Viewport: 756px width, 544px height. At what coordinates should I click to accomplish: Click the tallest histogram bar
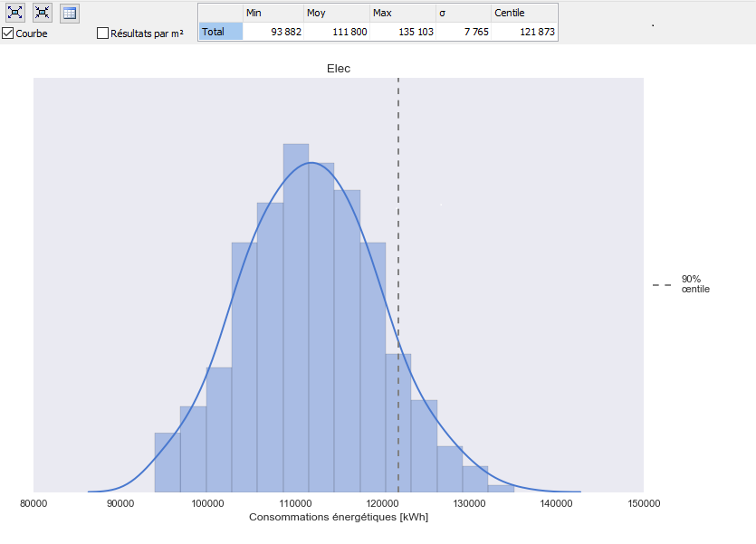click(x=296, y=318)
